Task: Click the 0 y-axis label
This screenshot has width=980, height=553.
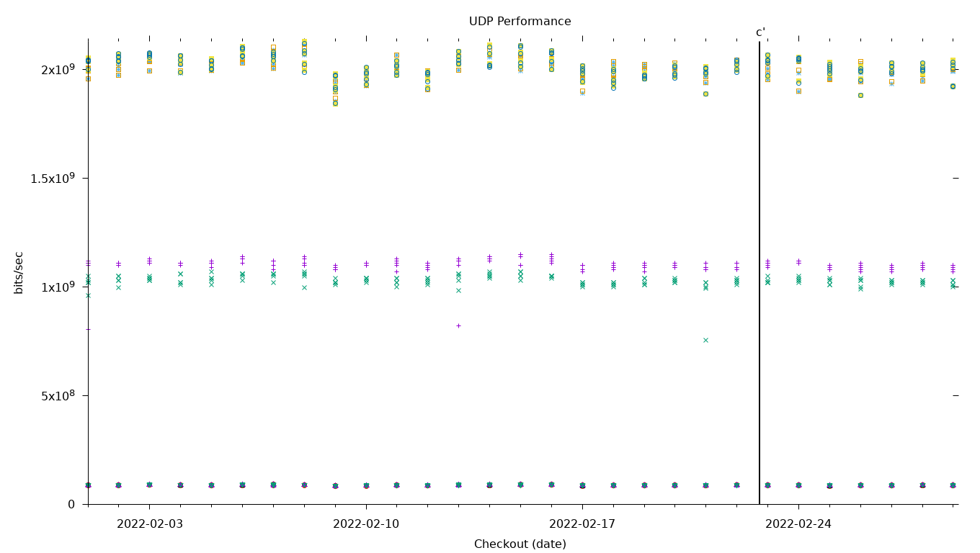Action: 71,504
